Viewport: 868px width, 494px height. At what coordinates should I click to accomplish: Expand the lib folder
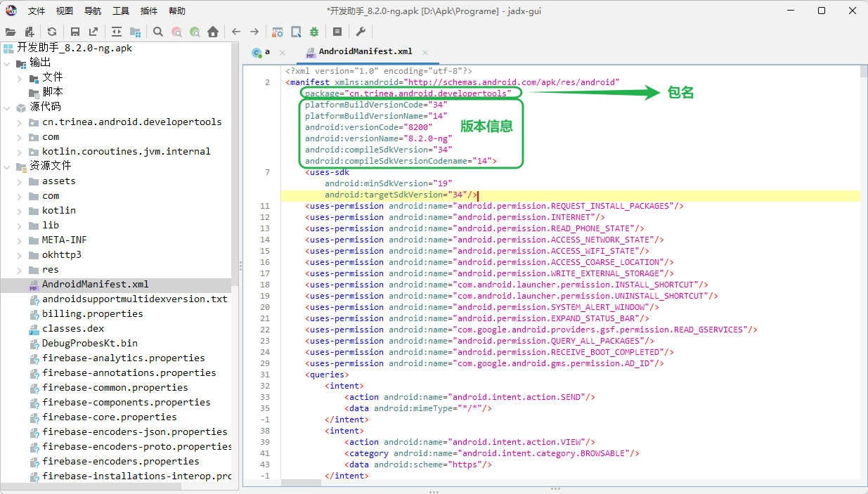coord(20,225)
